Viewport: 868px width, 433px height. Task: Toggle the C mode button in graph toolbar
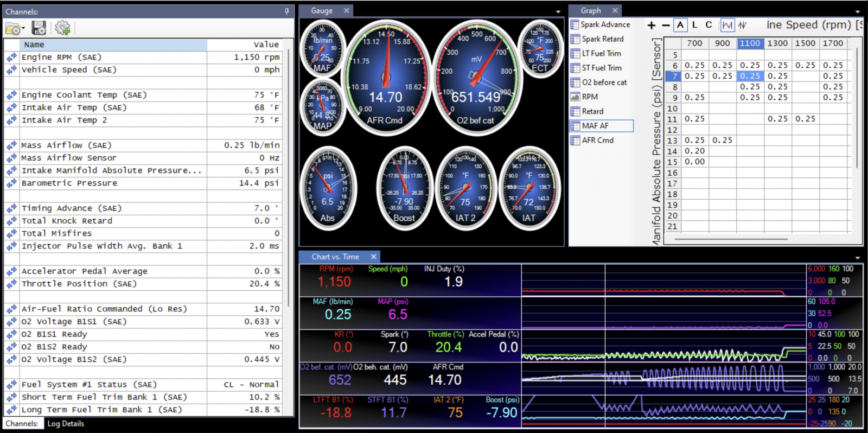(709, 25)
